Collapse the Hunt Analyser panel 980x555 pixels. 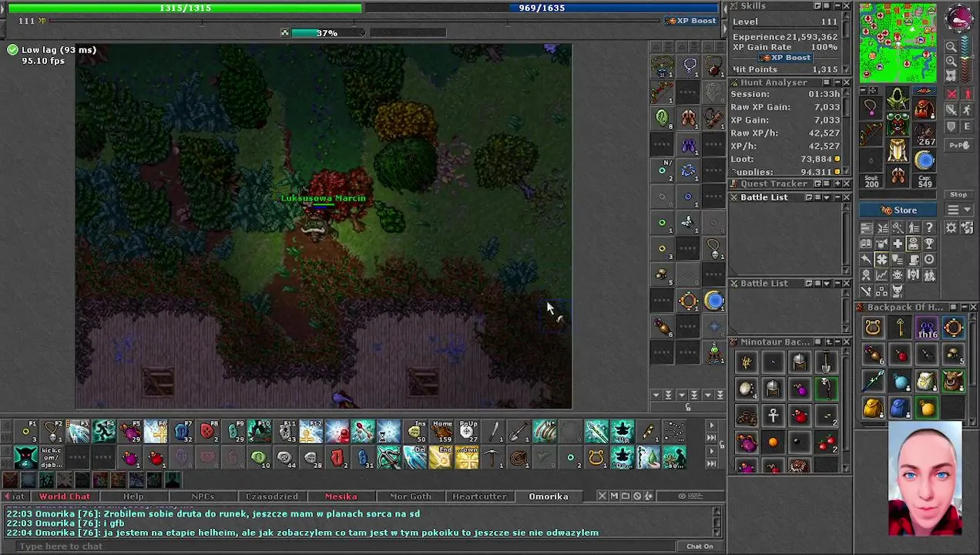(837, 82)
